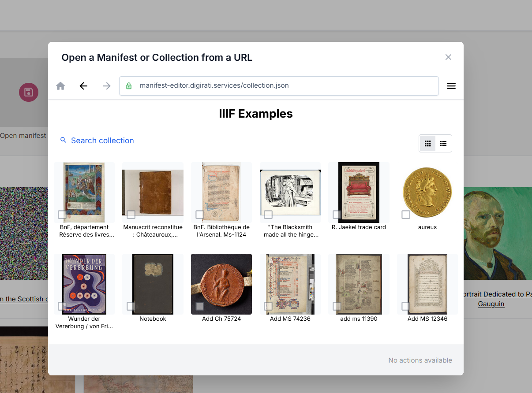Enable grid view for the collection
Screen dimensions: 532x393
pos(427,143)
